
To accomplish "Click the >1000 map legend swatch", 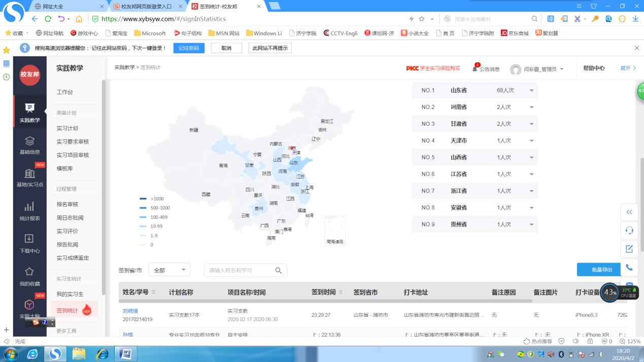I will pyautogui.click(x=143, y=199).
